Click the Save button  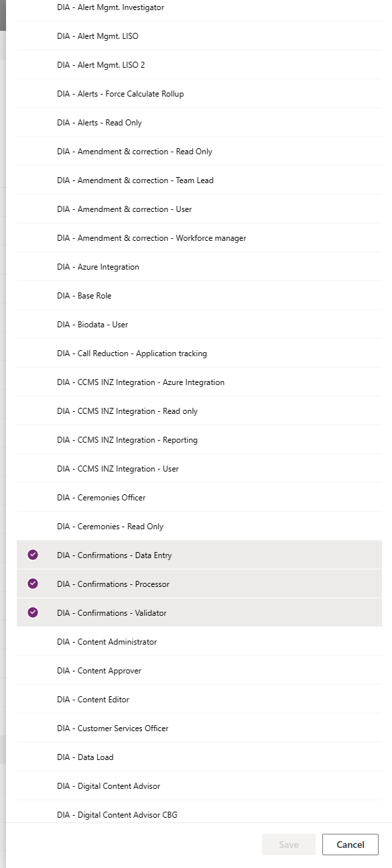(288, 845)
